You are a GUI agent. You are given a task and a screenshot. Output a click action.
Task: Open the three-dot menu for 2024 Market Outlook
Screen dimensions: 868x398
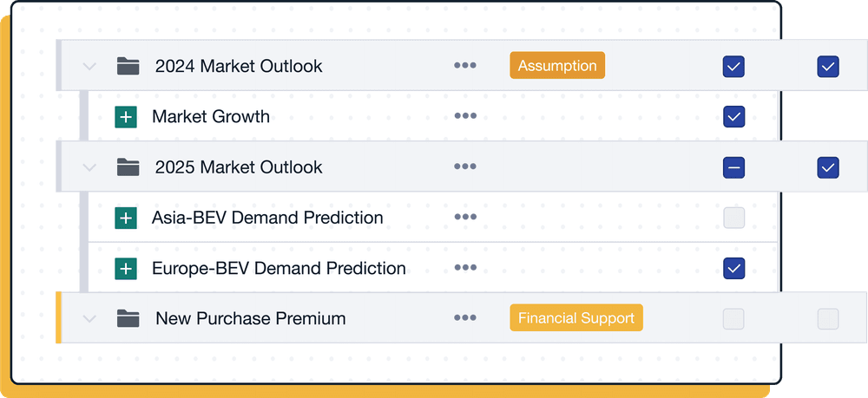click(465, 66)
